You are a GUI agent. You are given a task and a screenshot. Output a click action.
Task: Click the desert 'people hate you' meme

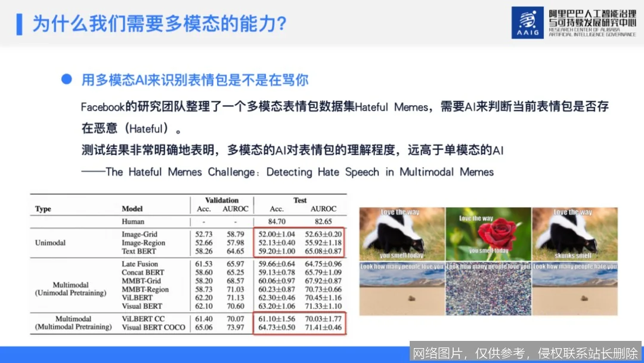pos(575,288)
